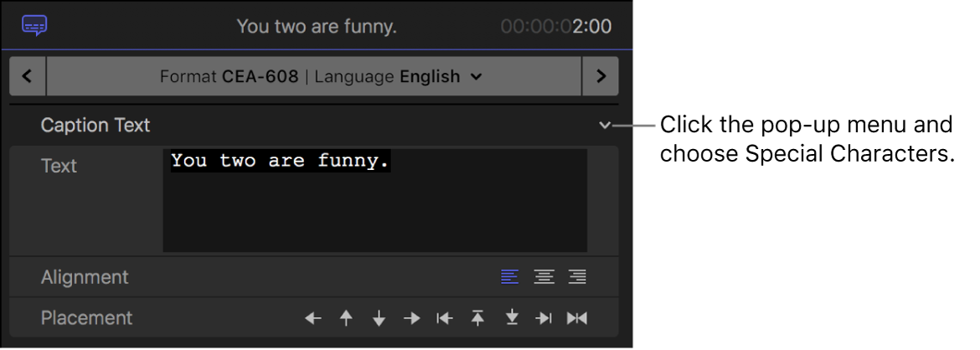This screenshot has width=980, height=350.
Task: Open the Caption Text pop-up menu chevron
Action: pos(605,126)
